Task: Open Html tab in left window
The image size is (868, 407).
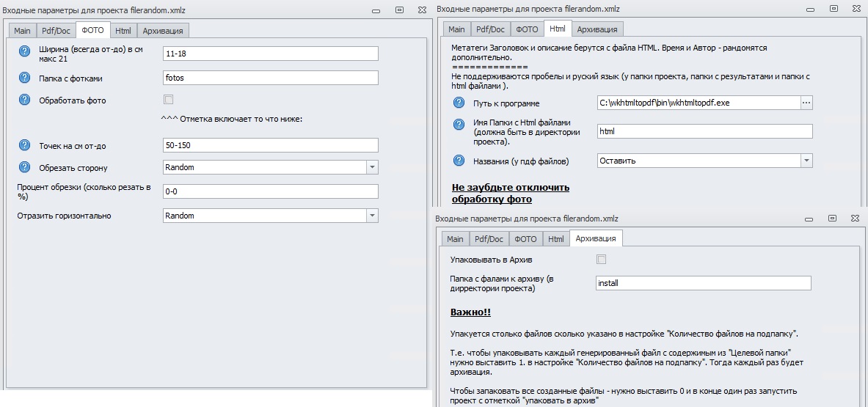Action: click(x=123, y=30)
